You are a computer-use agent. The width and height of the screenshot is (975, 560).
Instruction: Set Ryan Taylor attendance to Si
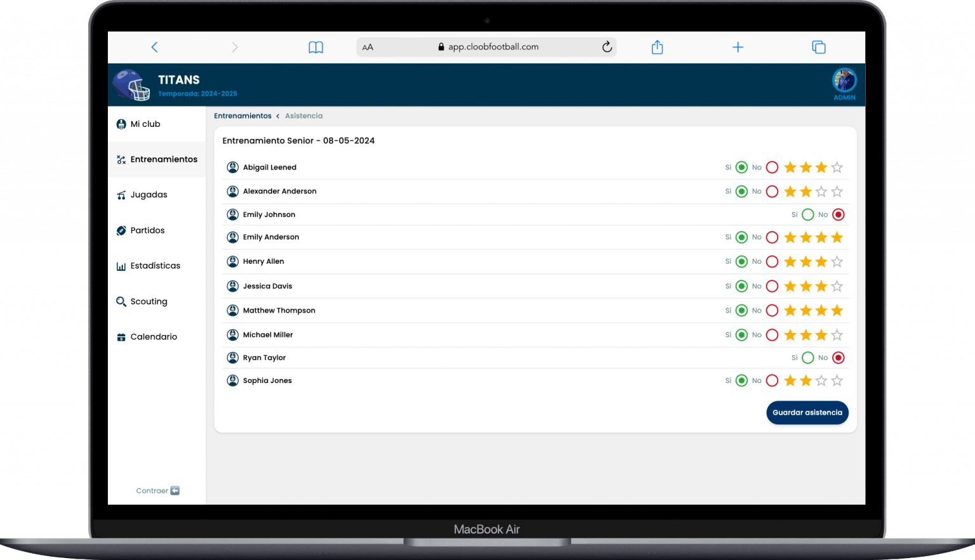807,358
